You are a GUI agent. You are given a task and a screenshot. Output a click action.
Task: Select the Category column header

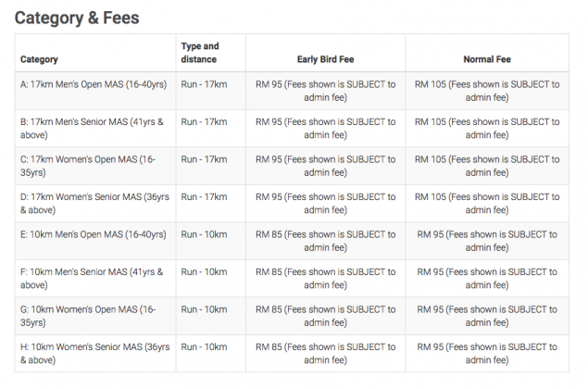pos(39,59)
